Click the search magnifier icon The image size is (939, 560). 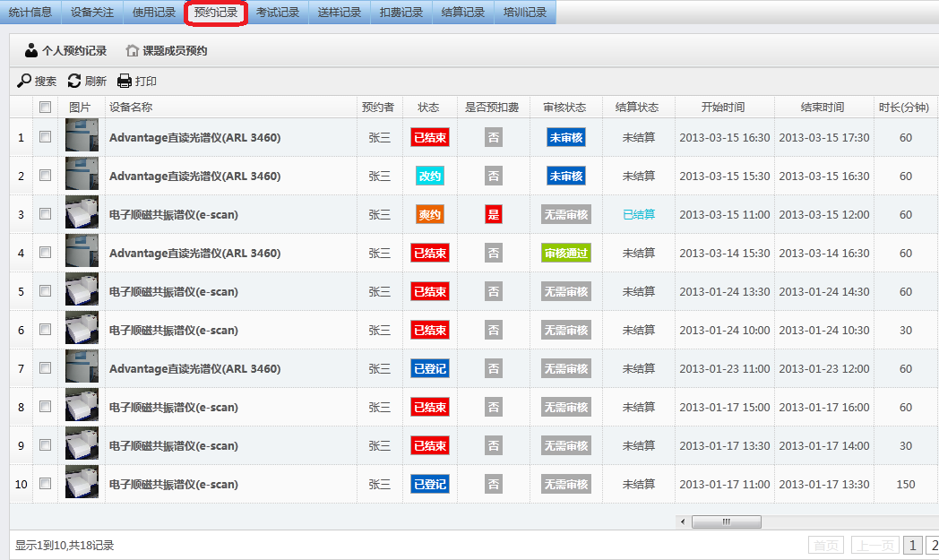[x=24, y=82]
